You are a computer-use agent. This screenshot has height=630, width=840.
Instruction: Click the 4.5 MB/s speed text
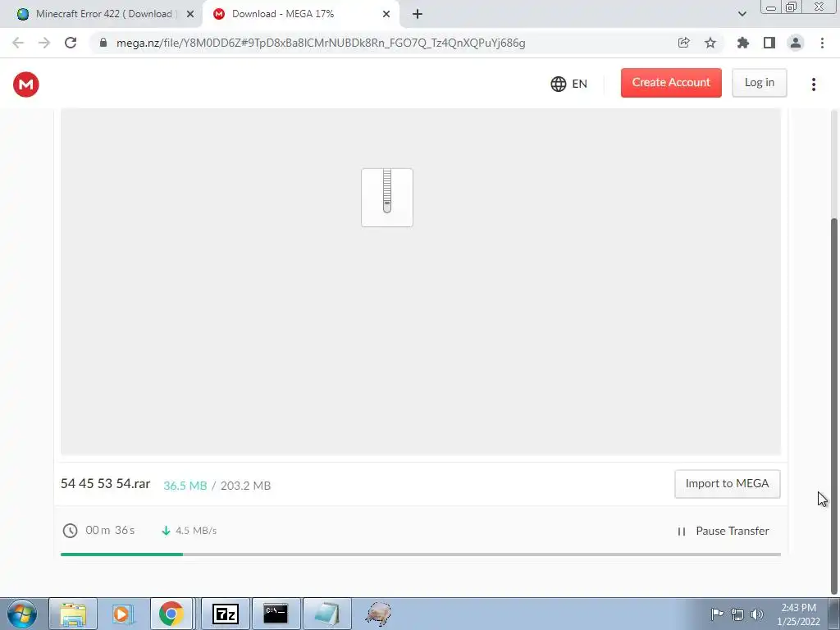coord(196,531)
